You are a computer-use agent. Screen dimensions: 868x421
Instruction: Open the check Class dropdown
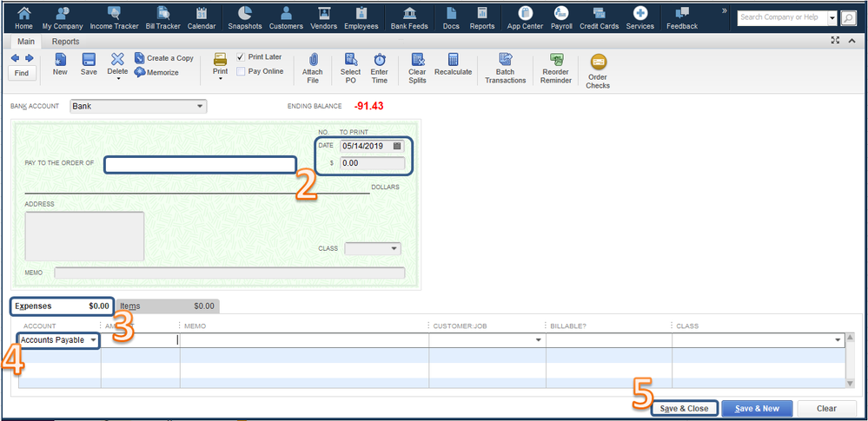pos(394,249)
